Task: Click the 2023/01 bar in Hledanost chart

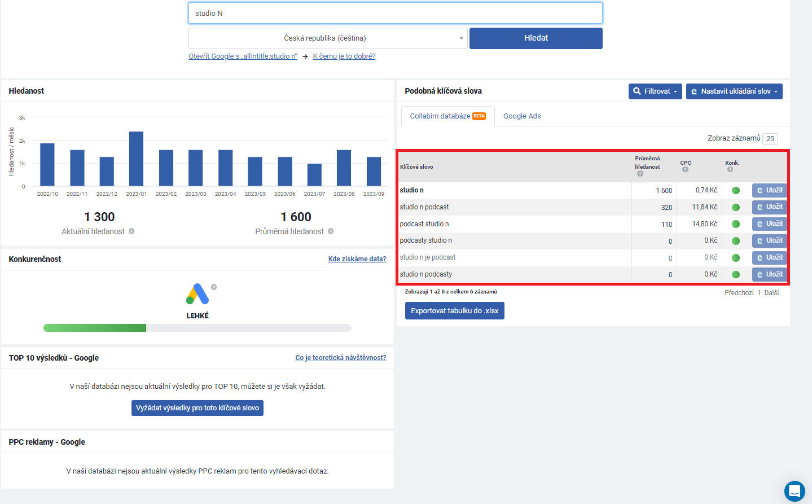Action: [x=136, y=159]
